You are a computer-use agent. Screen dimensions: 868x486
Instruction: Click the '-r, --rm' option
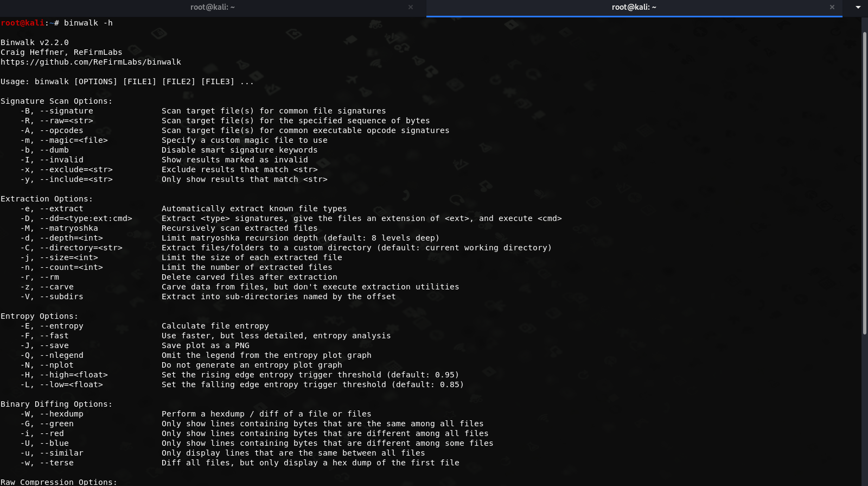point(40,277)
